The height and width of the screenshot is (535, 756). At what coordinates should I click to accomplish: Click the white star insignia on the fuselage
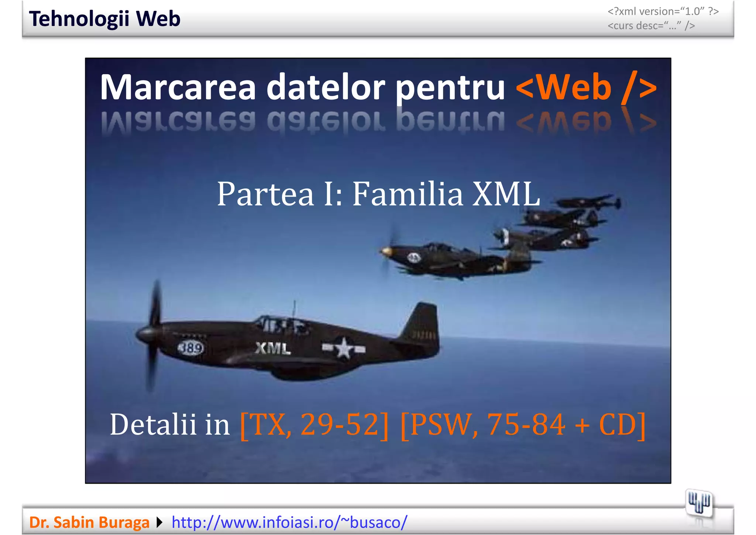[344, 348]
